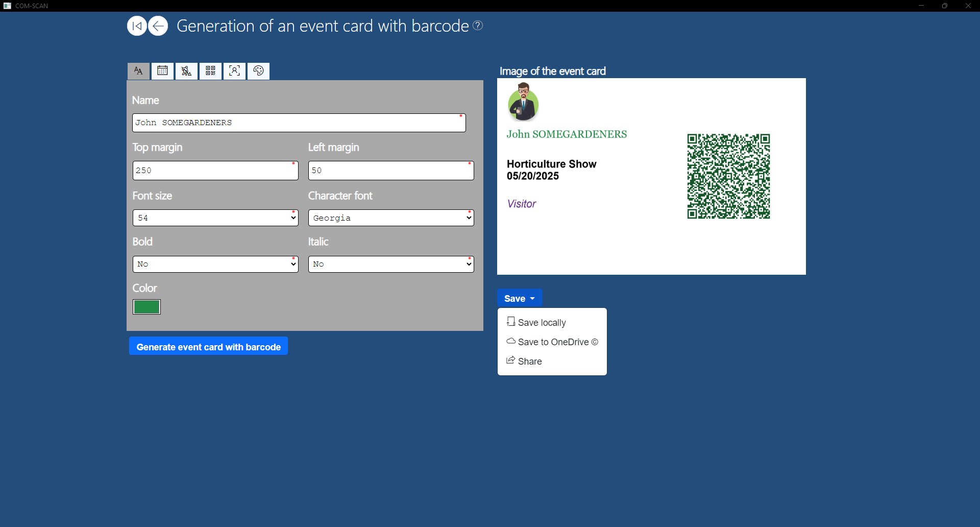Image resolution: width=980 pixels, height=527 pixels.
Task: Minimize the COM-SCAN window
Action: (x=921, y=6)
